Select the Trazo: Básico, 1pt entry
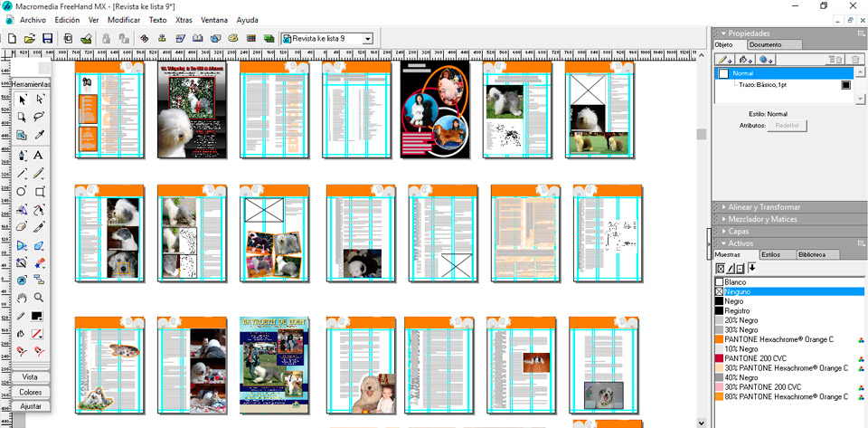Screen dimensions: 868x428 tap(769, 84)
